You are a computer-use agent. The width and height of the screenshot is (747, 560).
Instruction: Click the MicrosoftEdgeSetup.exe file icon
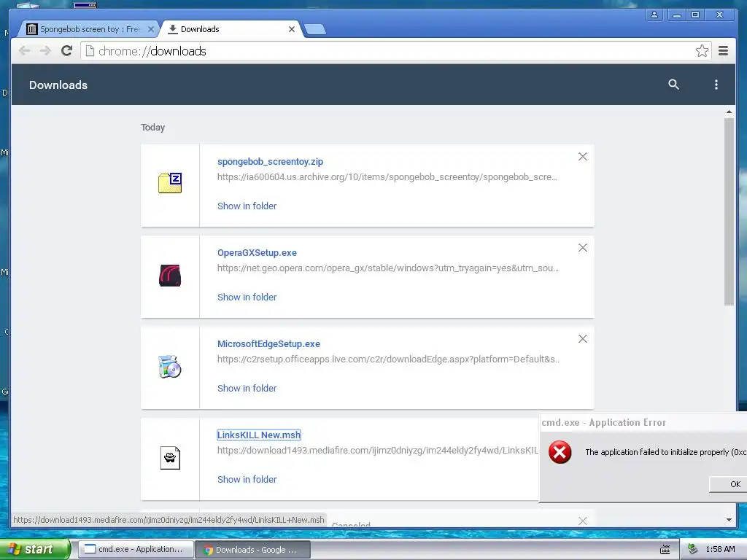click(170, 367)
